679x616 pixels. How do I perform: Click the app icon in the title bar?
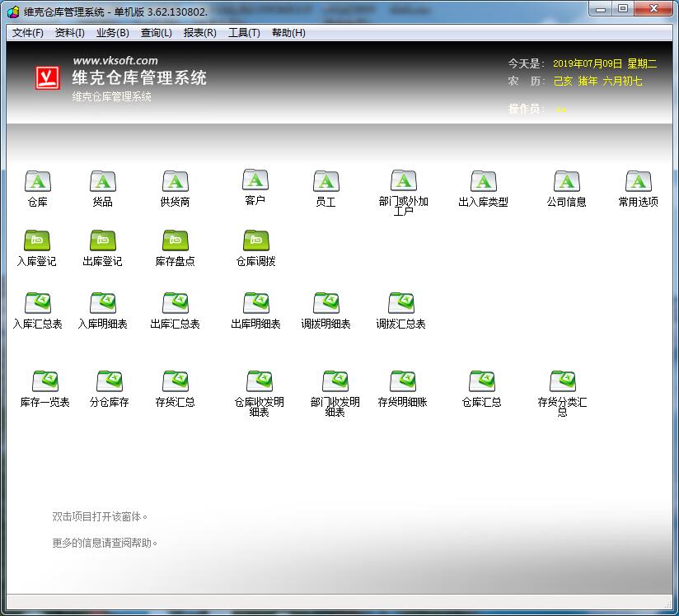tap(13, 12)
